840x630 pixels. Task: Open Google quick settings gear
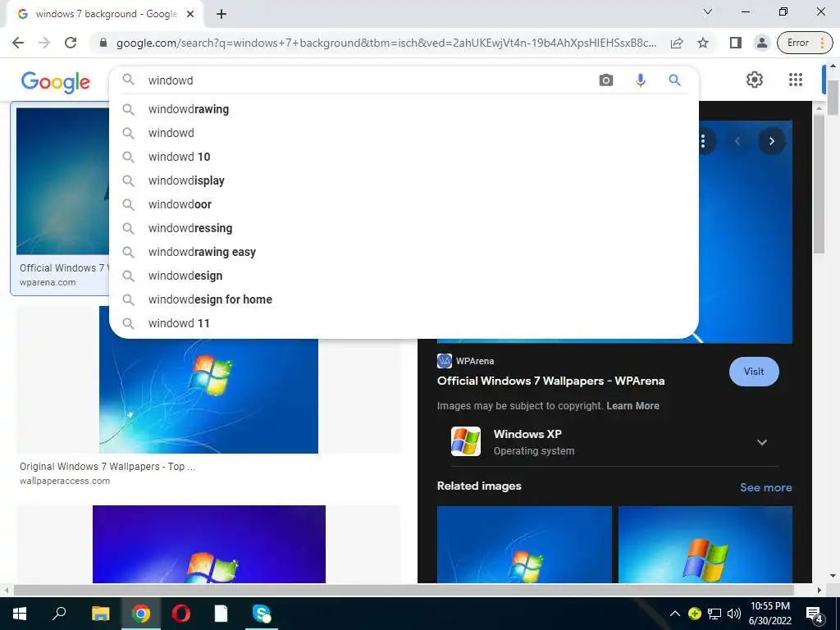click(x=755, y=80)
